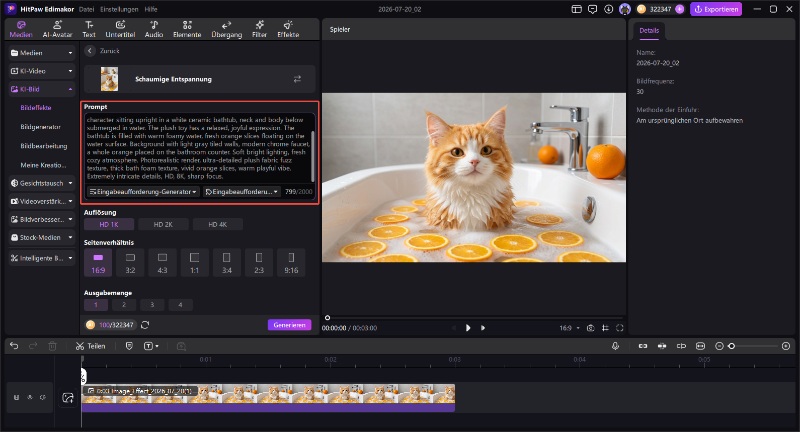Open the Einstellungen menu
The image size is (800, 432).
tap(119, 9)
